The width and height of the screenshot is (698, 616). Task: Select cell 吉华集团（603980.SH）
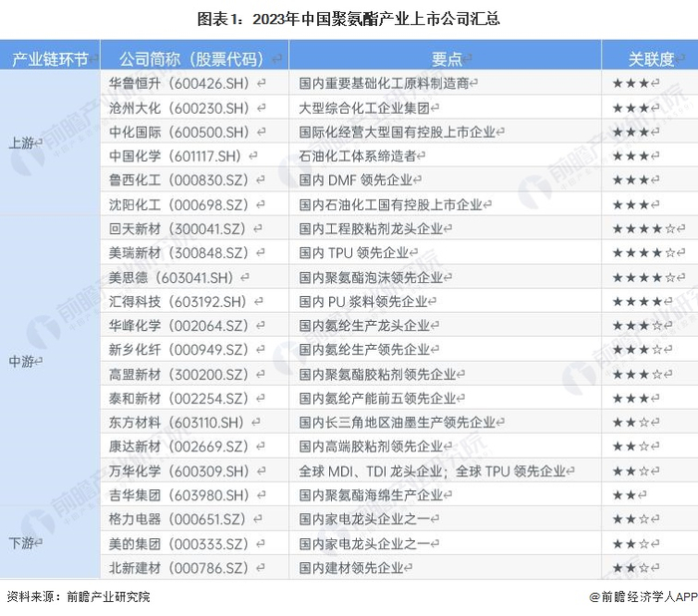click(194, 494)
